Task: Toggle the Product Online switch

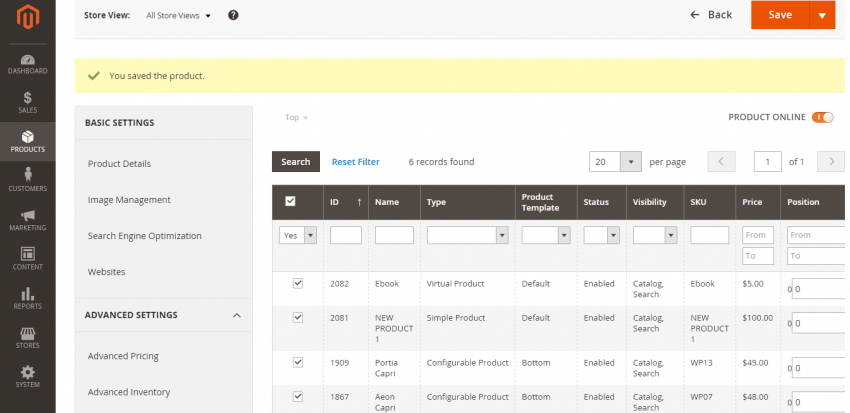Action: [822, 118]
